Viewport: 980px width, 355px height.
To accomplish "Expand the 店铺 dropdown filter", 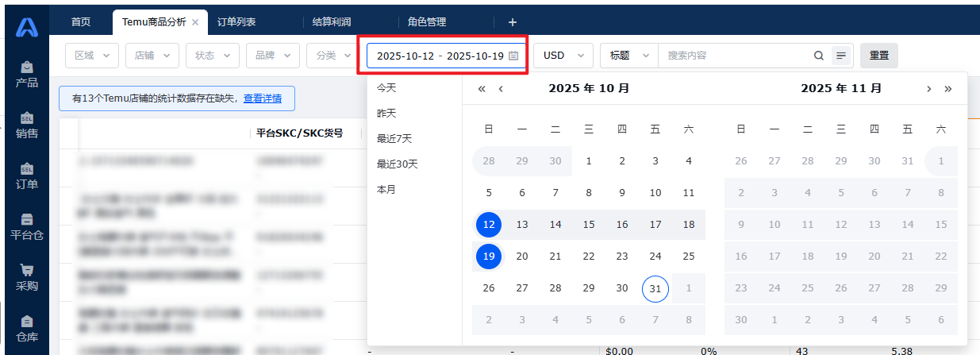I will point(152,56).
